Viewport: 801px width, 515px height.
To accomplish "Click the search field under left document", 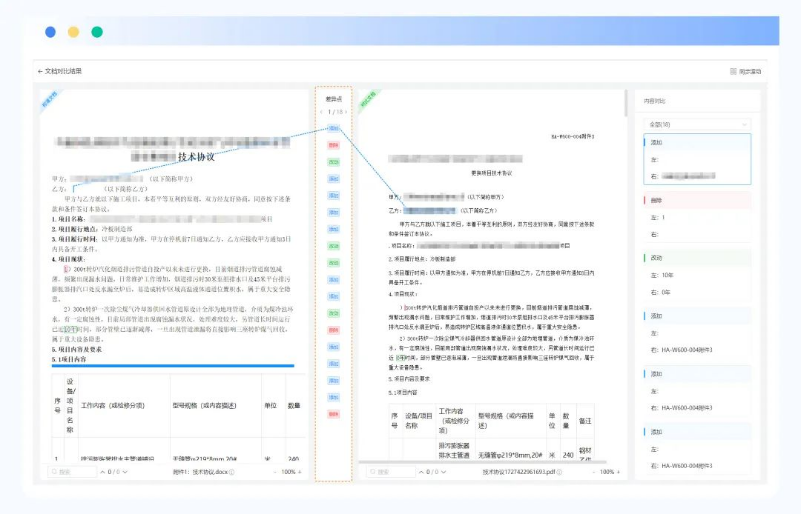I will [x=73, y=471].
